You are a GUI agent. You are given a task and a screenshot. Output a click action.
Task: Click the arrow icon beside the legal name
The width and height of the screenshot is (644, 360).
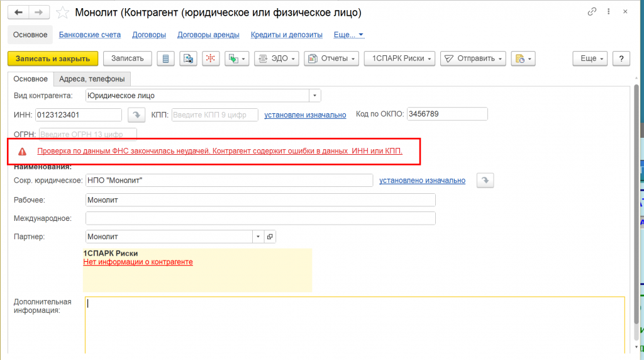click(x=485, y=181)
